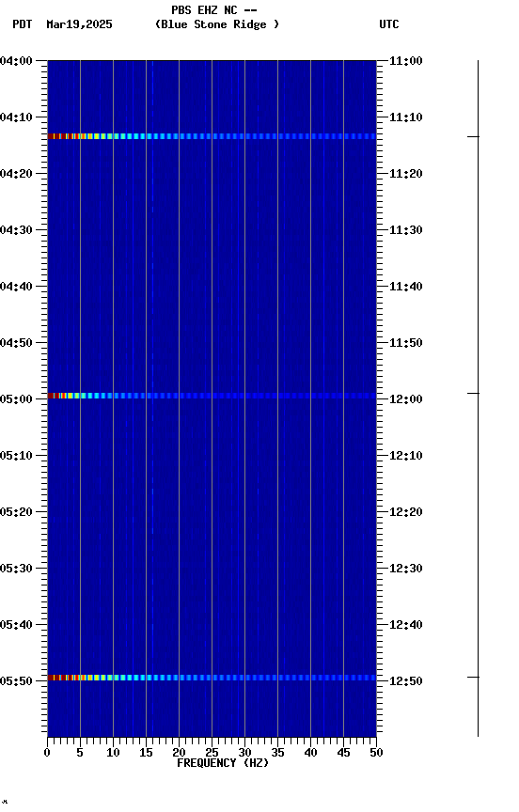Screen dimensions: 519x812
Task: Click the 15 Hz frequency axis label
Action: coord(146,753)
